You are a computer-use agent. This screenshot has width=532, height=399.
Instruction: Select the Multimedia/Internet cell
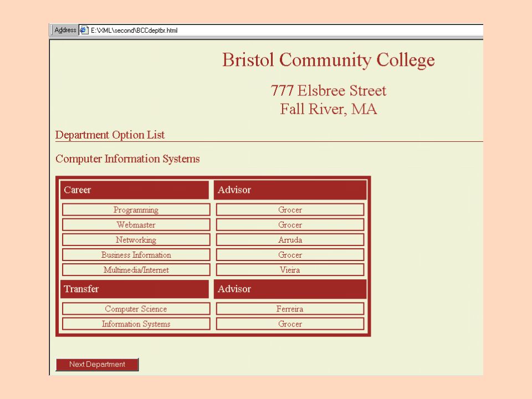(x=136, y=270)
